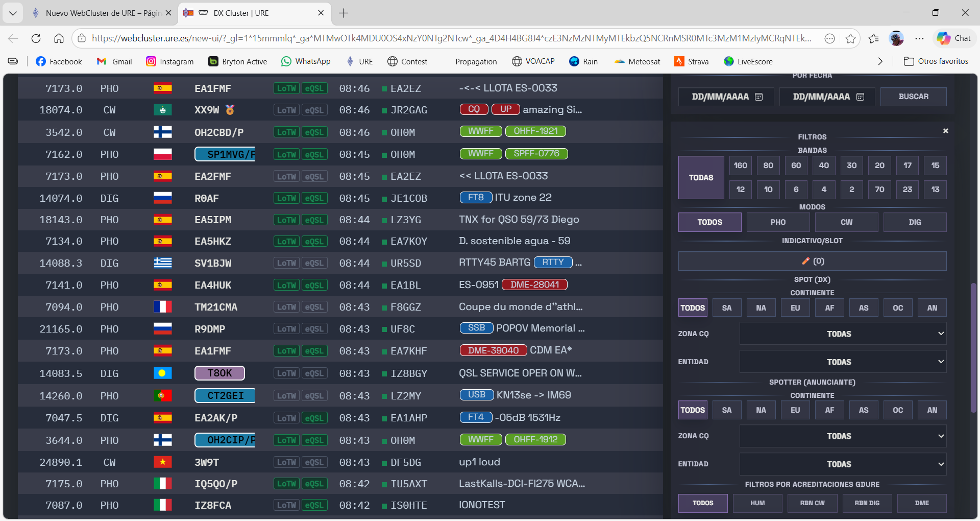Toggle EU continent under Spot (DX)
Viewport: 980px width, 521px height.
point(795,308)
